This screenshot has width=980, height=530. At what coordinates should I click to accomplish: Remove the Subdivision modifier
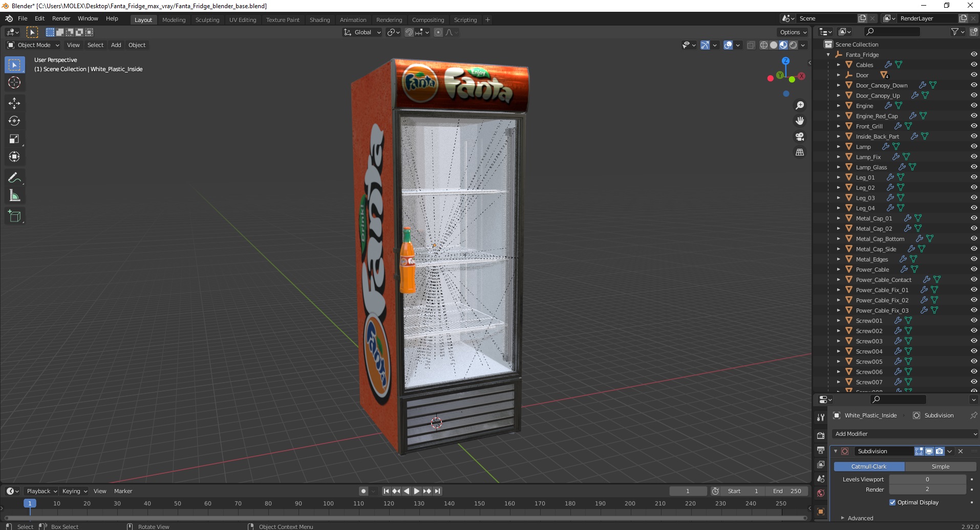pyautogui.click(x=961, y=451)
